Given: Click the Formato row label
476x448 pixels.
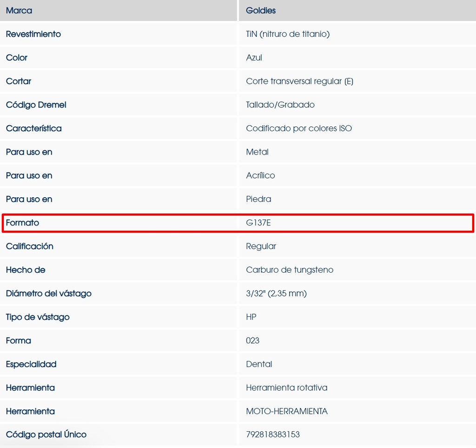Looking at the screenshot, I should [x=22, y=223].
